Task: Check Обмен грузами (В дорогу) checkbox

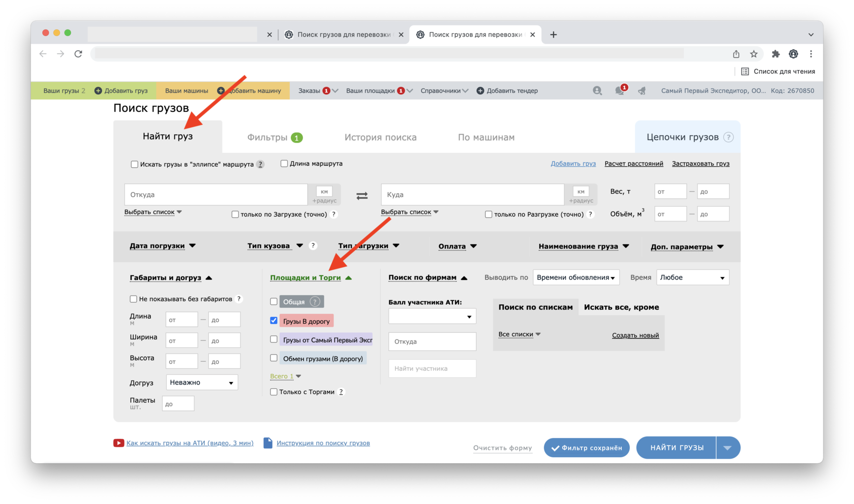Action: pyautogui.click(x=273, y=358)
